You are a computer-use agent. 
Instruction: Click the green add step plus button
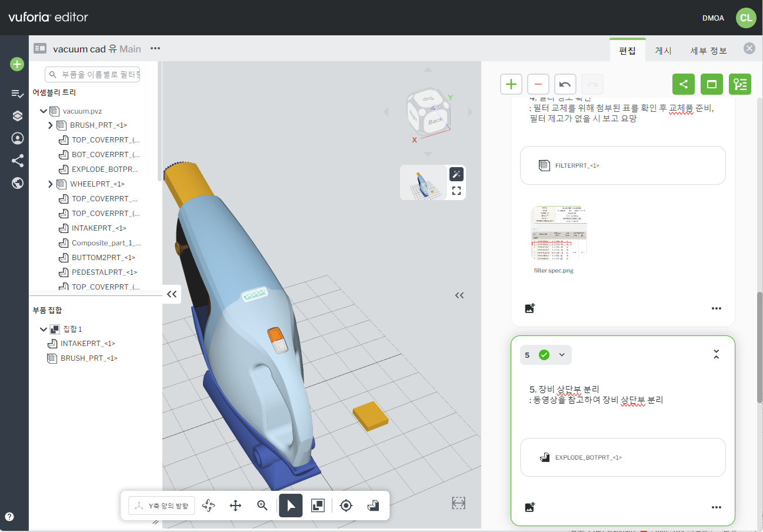[x=511, y=84]
